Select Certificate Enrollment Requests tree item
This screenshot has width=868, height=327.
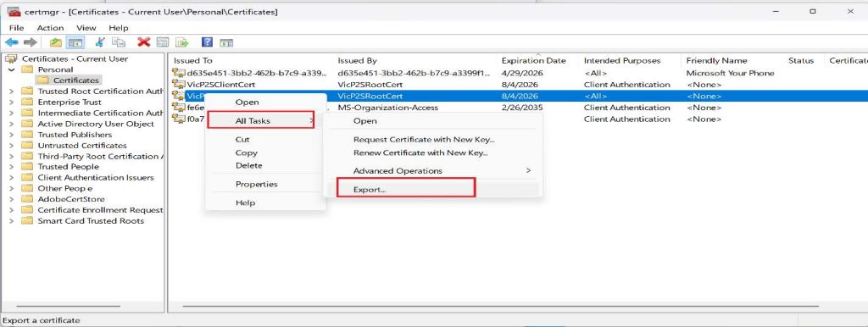tap(100, 210)
